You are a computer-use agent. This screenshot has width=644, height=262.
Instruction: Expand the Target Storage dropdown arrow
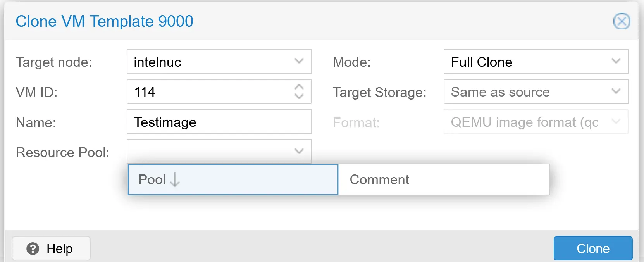click(x=616, y=91)
